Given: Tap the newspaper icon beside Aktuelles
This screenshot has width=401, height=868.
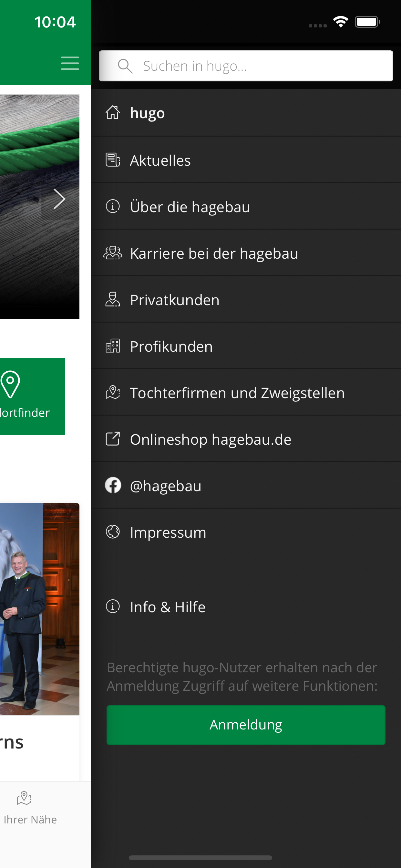Looking at the screenshot, I should click(x=113, y=160).
